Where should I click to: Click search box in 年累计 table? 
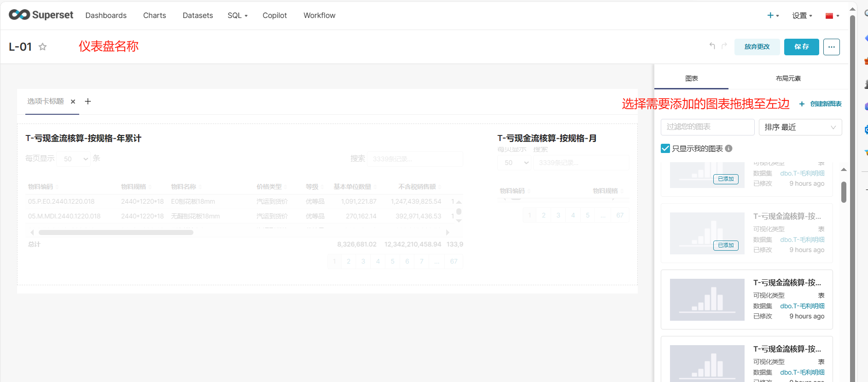pos(415,159)
